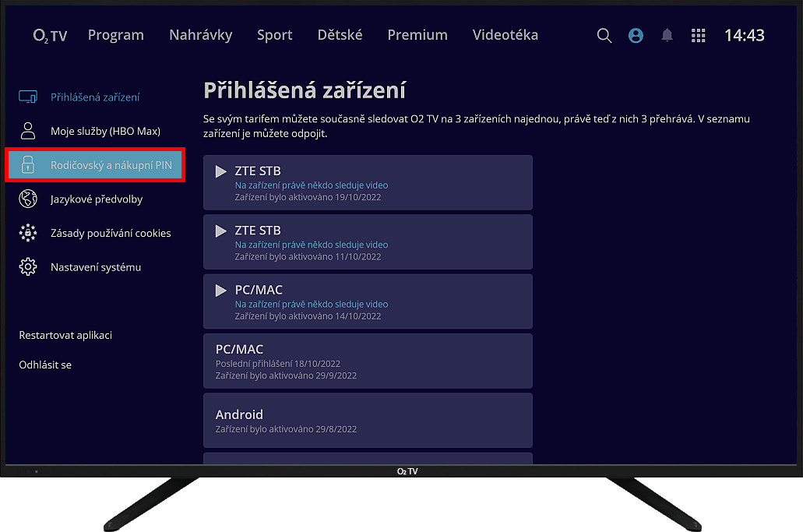Click the padlock icon for PIN settings
The height and width of the screenshot is (532, 803).
tap(28, 165)
